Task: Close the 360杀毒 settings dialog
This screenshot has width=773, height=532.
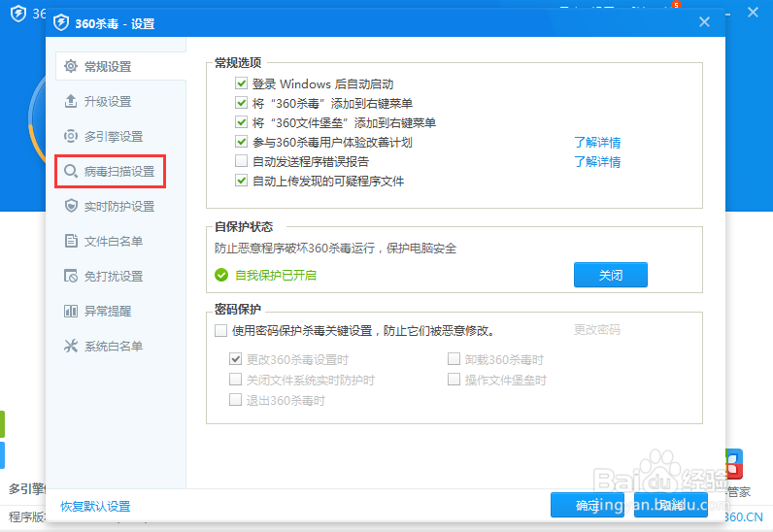Action: click(704, 21)
